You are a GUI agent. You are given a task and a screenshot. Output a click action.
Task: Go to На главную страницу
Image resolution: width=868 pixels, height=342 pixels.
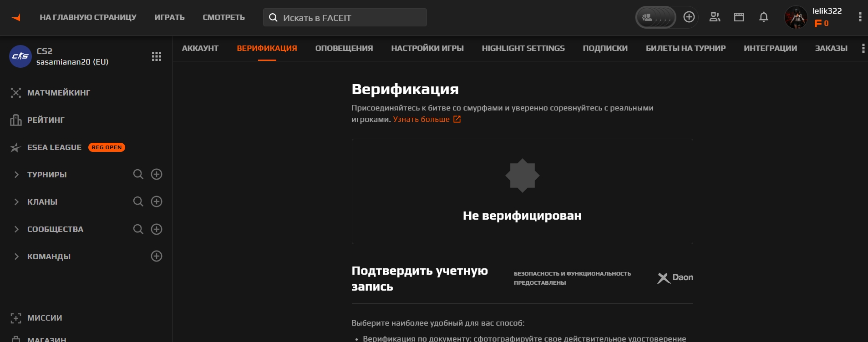tap(88, 17)
